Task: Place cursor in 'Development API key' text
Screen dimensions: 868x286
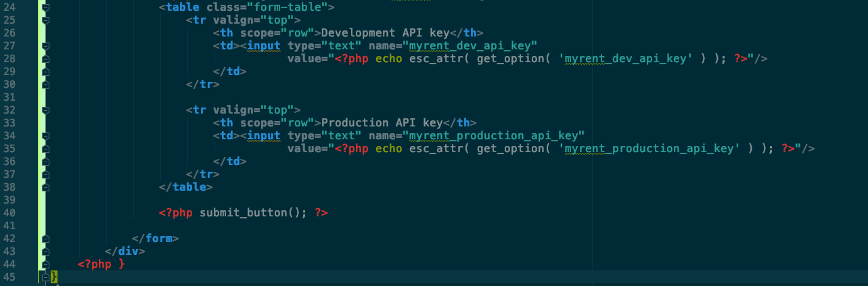Action: pos(386,33)
